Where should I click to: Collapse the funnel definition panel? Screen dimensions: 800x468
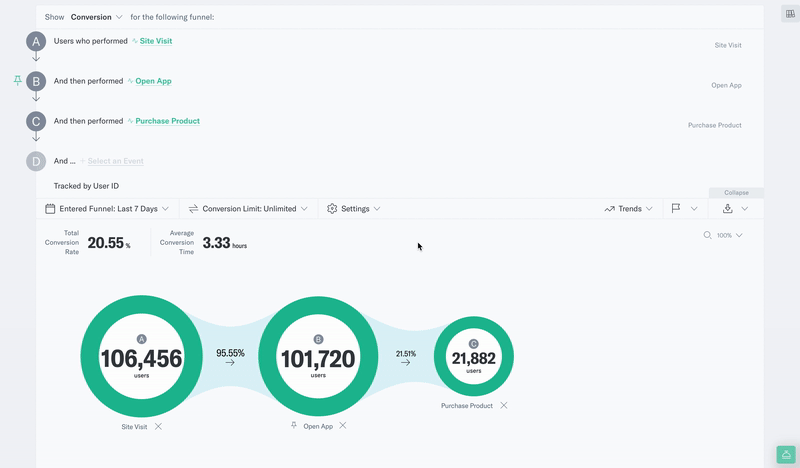(736, 192)
